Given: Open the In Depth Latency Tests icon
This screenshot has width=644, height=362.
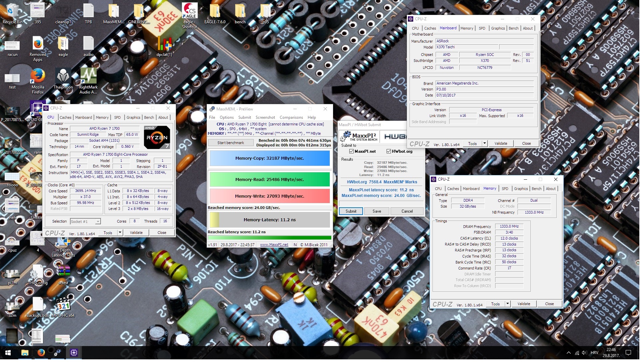Looking at the screenshot, I should [63, 247].
